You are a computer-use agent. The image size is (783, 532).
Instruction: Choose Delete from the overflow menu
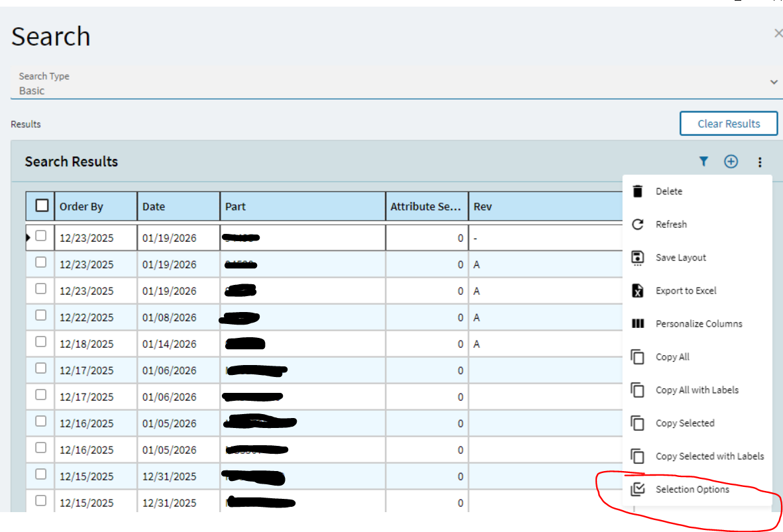click(x=698, y=191)
